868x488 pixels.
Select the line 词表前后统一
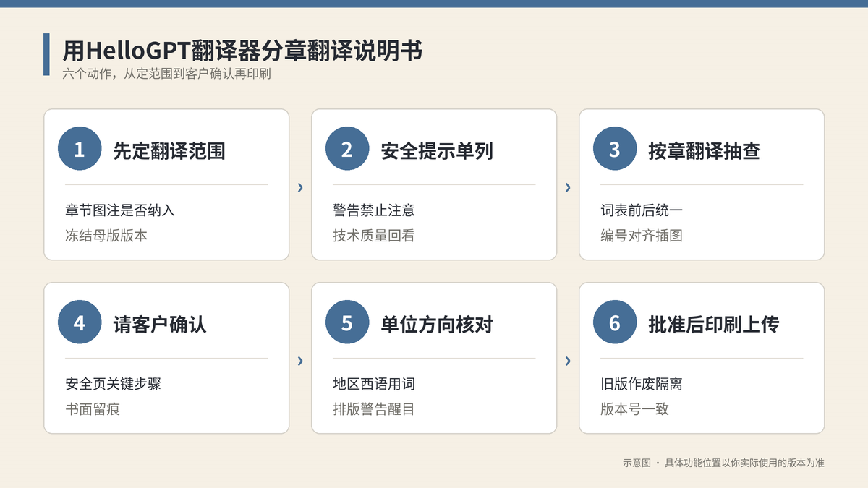click(642, 210)
